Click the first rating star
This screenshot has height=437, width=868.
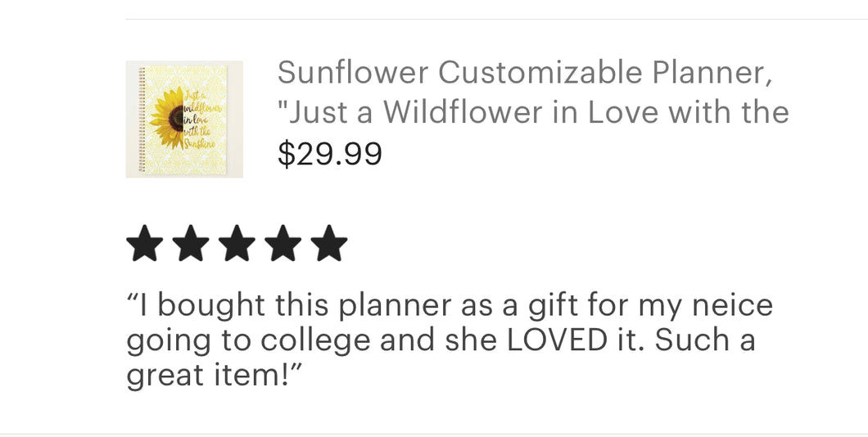(145, 243)
